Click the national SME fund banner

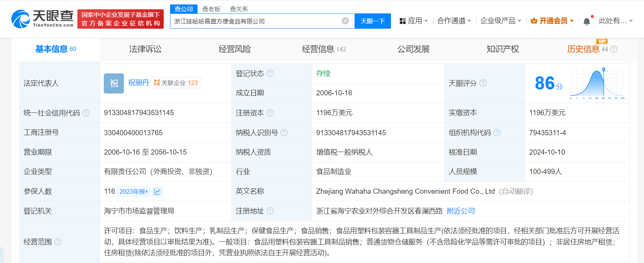pyautogui.click(x=121, y=19)
